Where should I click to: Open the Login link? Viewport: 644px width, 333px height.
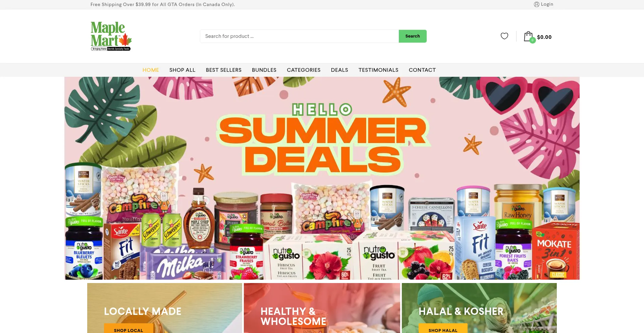click(547, 4)
